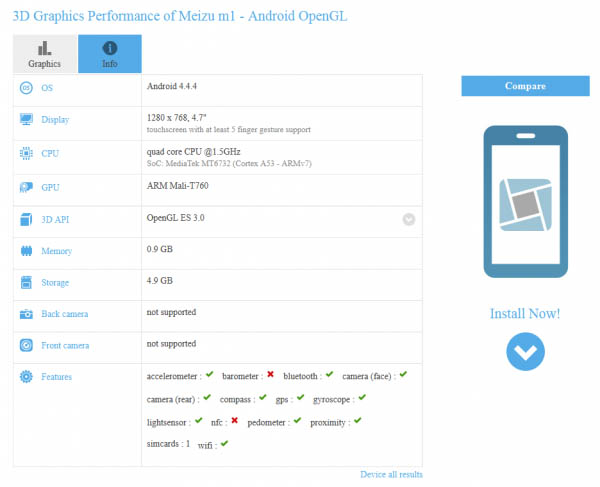
Task: Click the Display label
Action: click(55, 120)
